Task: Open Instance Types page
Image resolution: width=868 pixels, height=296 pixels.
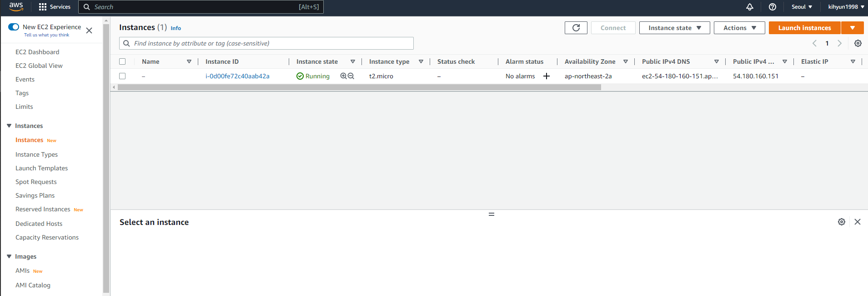Action: pos(36,154)
